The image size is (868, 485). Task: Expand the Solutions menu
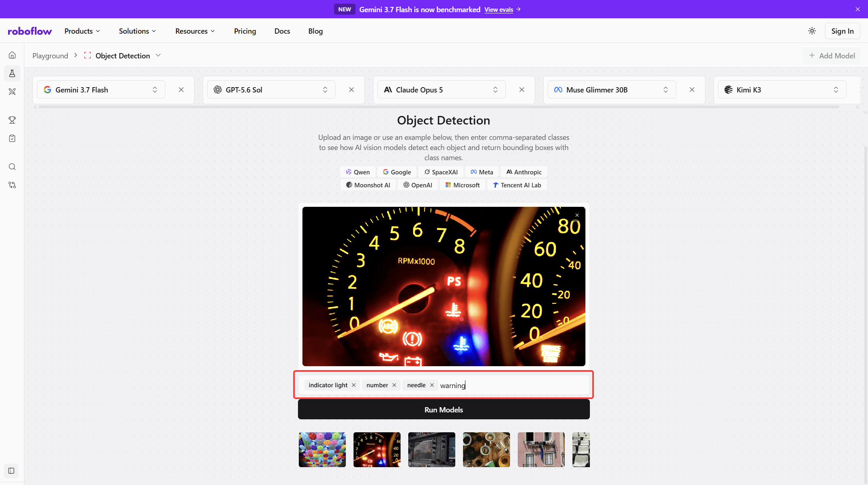click(x=137, y=31)
